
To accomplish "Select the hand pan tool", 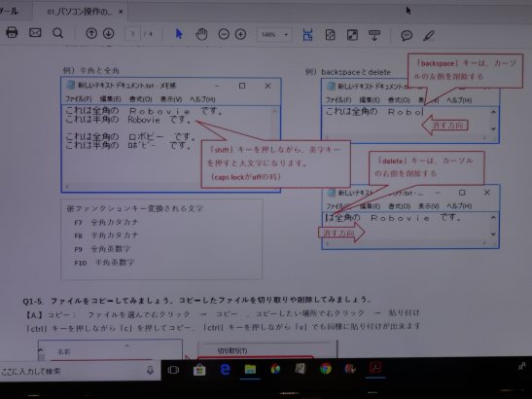I will point(201,34).
